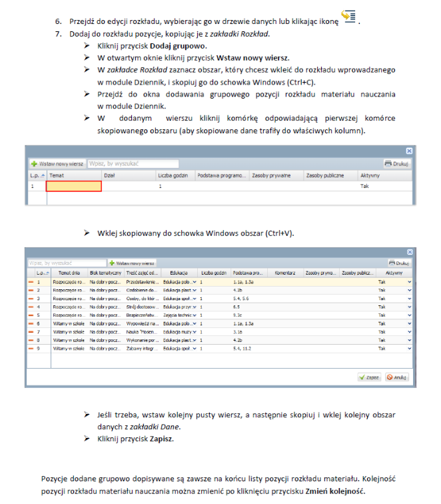Select the 'Przedstawienie...' cell in row 1
441x504 pixels.
(143, 282)
